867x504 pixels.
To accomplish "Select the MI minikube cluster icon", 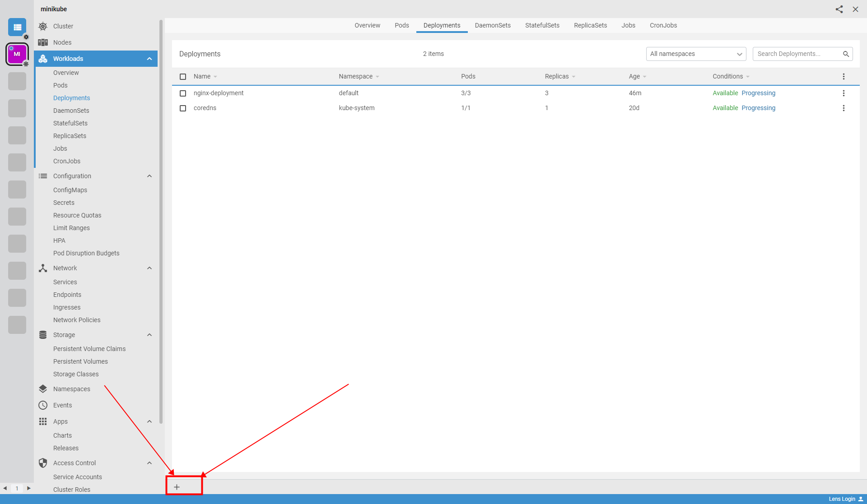I will tap(17, 54).
